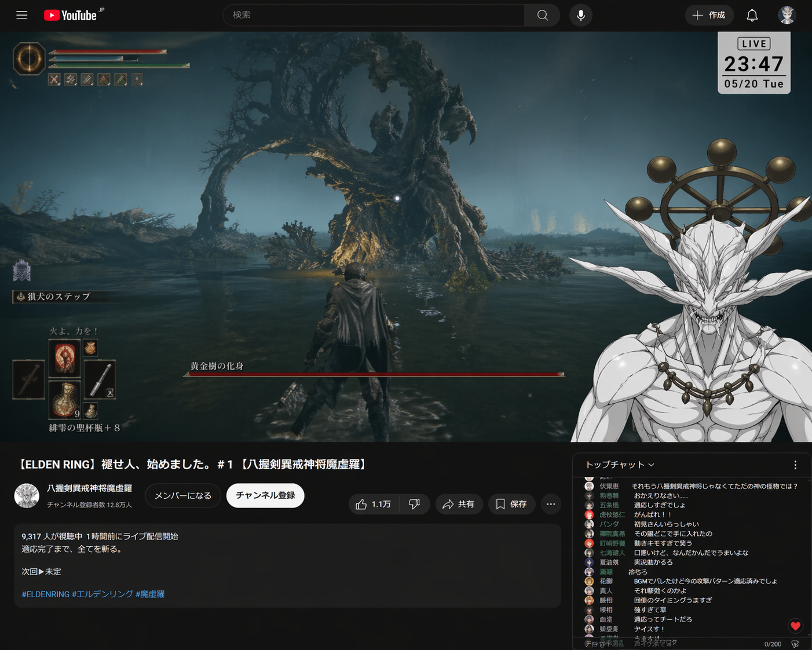Click the YouTube home logo
This screenshot has width=812, height=650.
point(70,15)
